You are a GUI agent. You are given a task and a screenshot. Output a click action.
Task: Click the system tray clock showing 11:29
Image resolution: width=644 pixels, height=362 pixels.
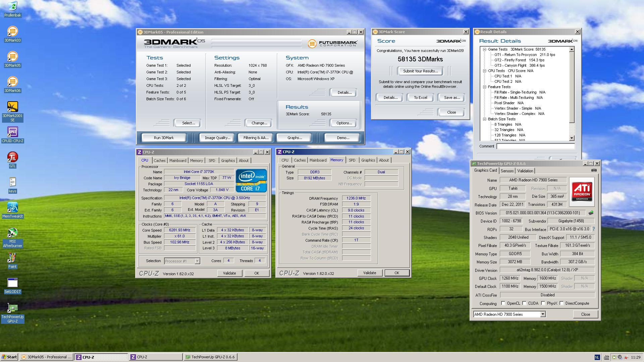click(635, 357)
